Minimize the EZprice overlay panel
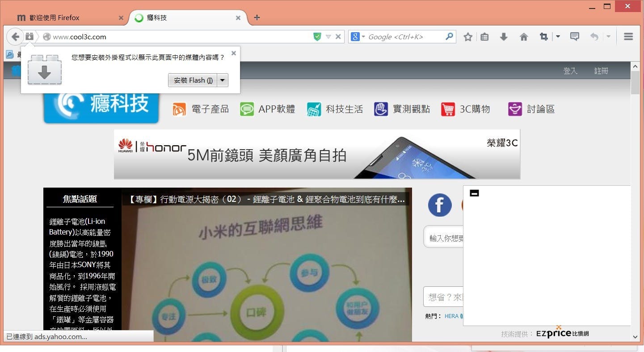 click(x=475, y=193)
